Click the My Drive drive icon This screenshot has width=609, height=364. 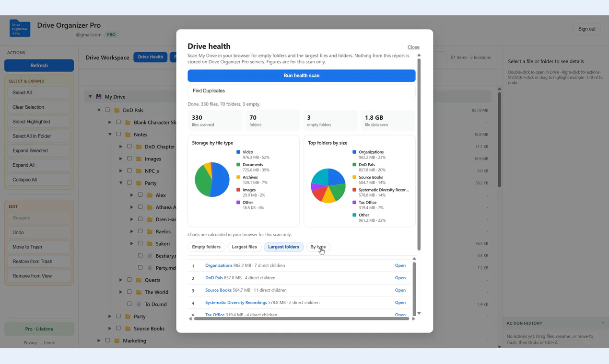click(99, 97)
